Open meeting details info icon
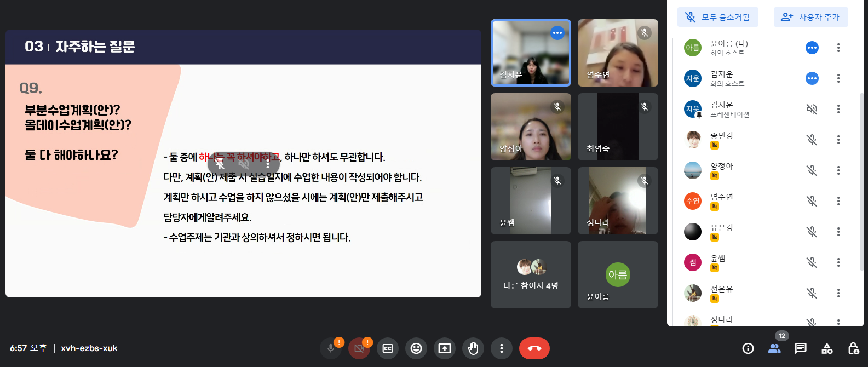The image size is (868, 367). [x=748, y=348]
